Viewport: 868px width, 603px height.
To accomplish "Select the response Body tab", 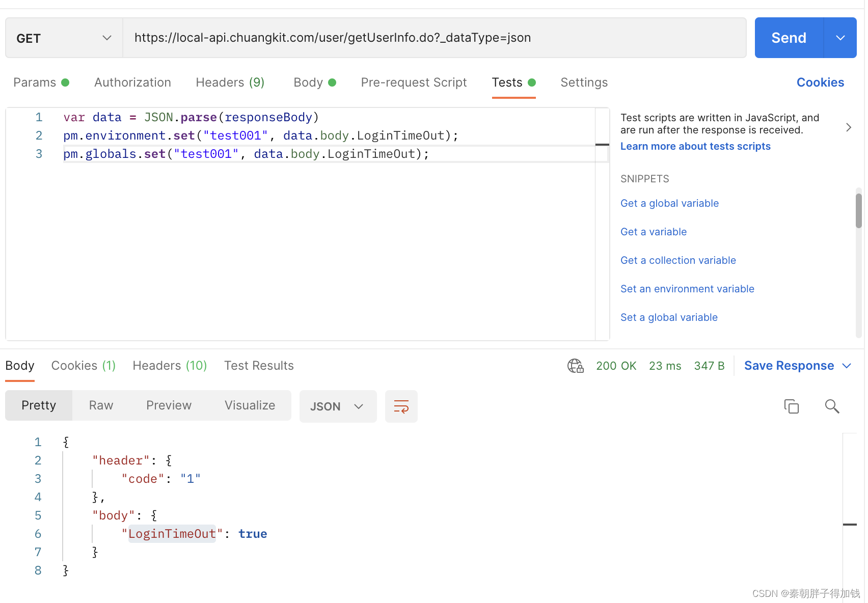I will (20, 366).
